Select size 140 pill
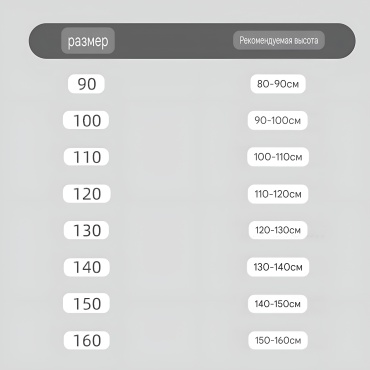The height and width of the screenshot is (370, 370). pyautogui.click(x=87, y=267)
